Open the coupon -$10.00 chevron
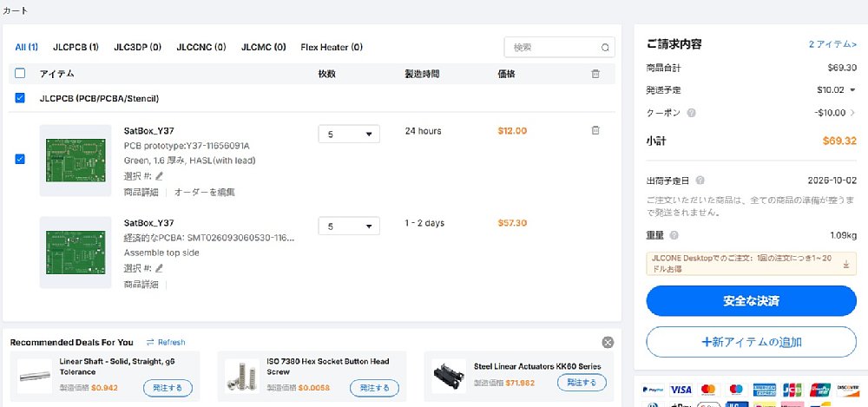The height and width of the screenshot is (407, 868). [852, 113]
